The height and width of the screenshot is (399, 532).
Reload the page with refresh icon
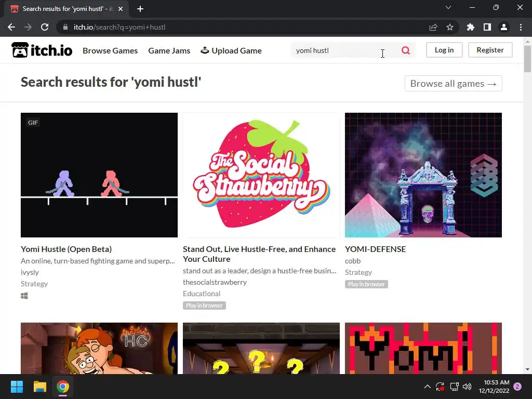point(45,27)
